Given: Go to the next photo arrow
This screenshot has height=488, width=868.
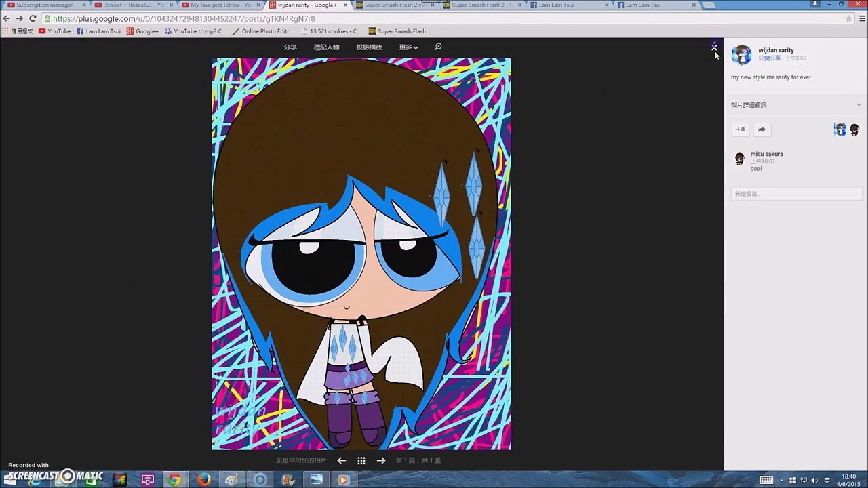Looking at the screenshot, I should click(381, 460).
